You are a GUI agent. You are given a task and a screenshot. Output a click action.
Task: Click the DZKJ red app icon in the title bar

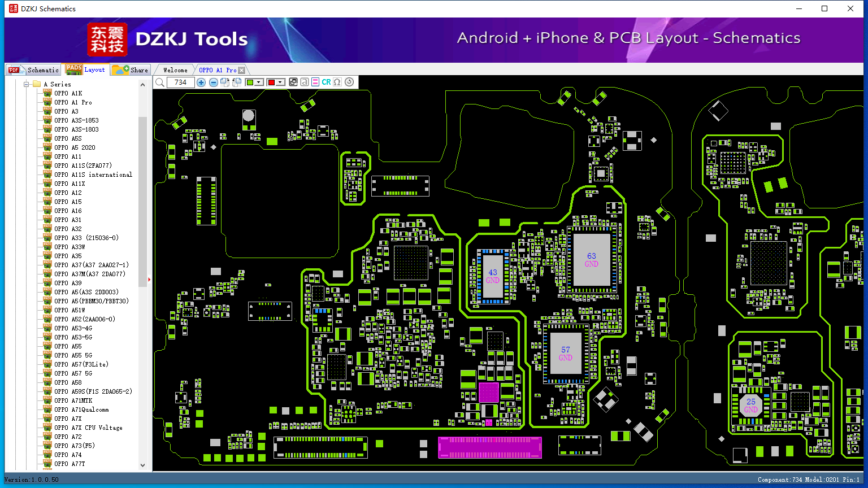(14, 8)
